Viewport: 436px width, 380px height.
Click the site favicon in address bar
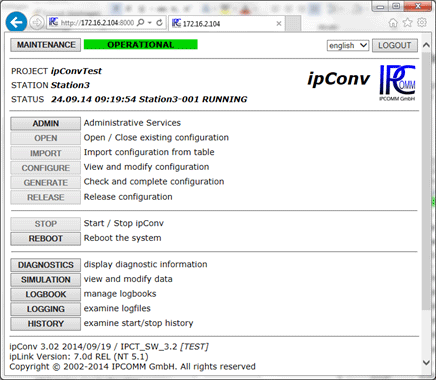tap(53, 22)
